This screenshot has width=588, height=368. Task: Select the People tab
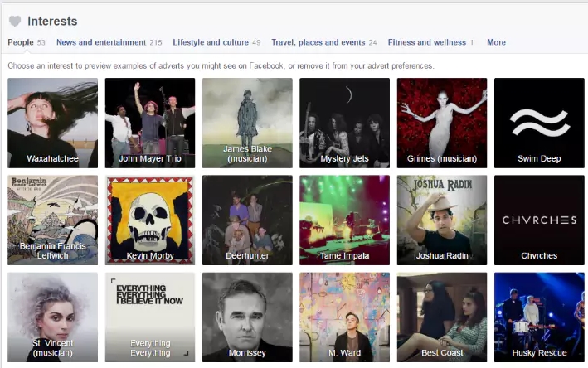click(x=27, y=42)
